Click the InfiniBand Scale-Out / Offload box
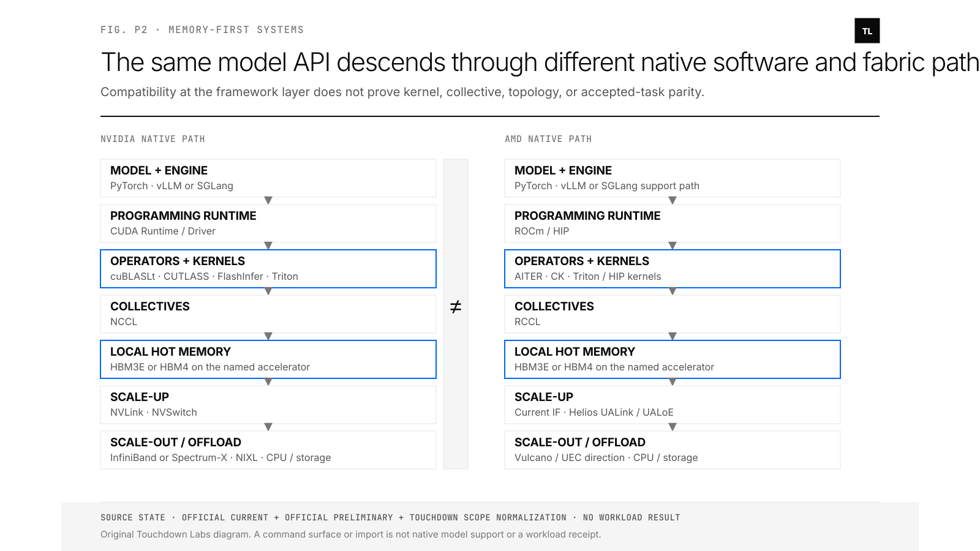The height and width of the screenshot is (551, 980). (268, 450)
